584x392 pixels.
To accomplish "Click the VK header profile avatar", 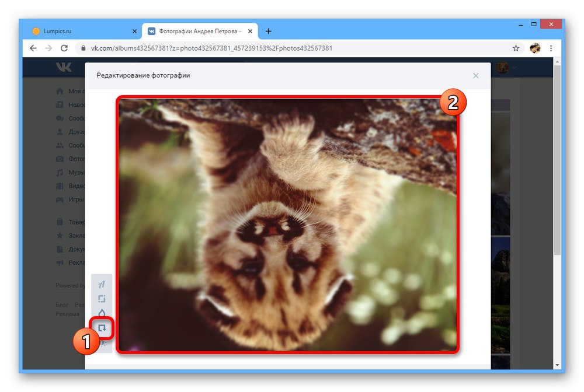I will click(502, 67).
